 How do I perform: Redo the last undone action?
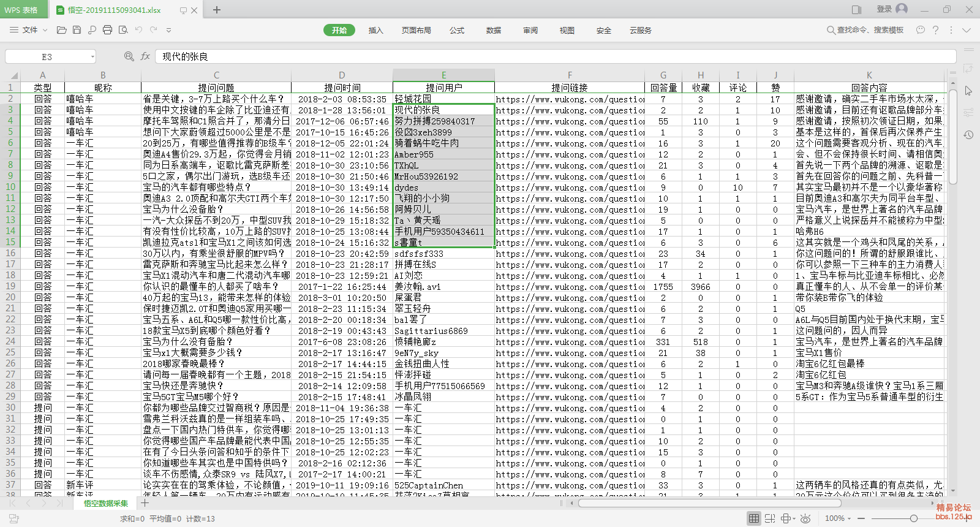click(153, 29)
